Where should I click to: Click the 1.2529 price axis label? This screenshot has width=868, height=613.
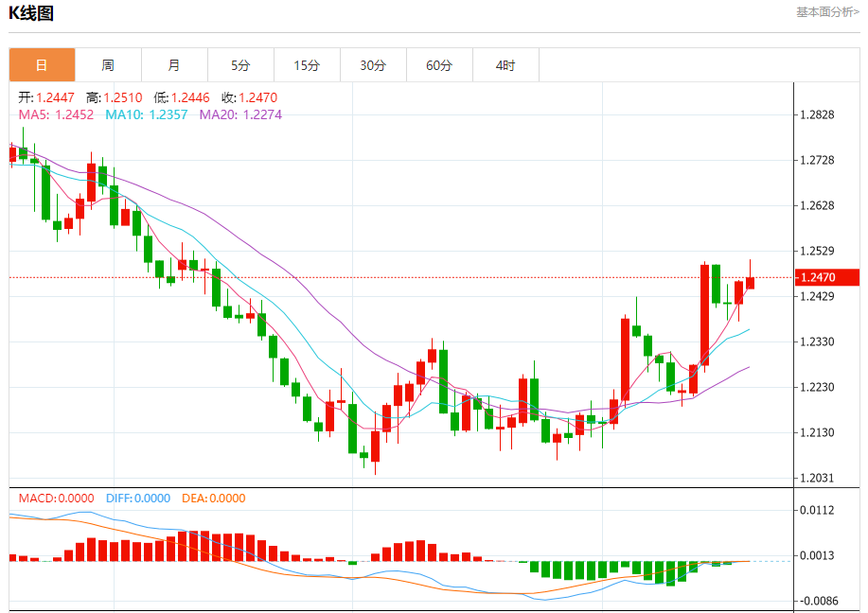pos(817,251)
